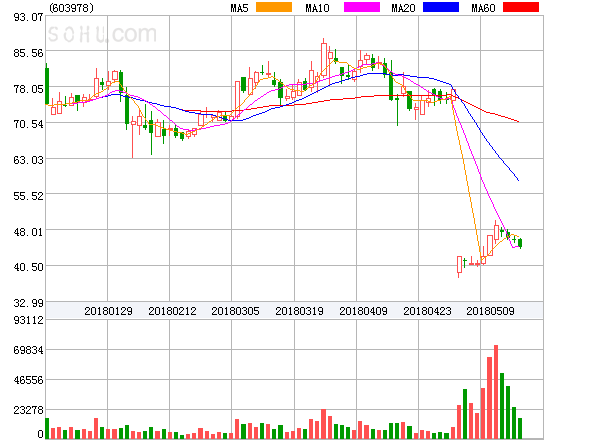Screen dimensions: 600x440
Task: Click the 48.01 price axis label
Action: (28, 232)
